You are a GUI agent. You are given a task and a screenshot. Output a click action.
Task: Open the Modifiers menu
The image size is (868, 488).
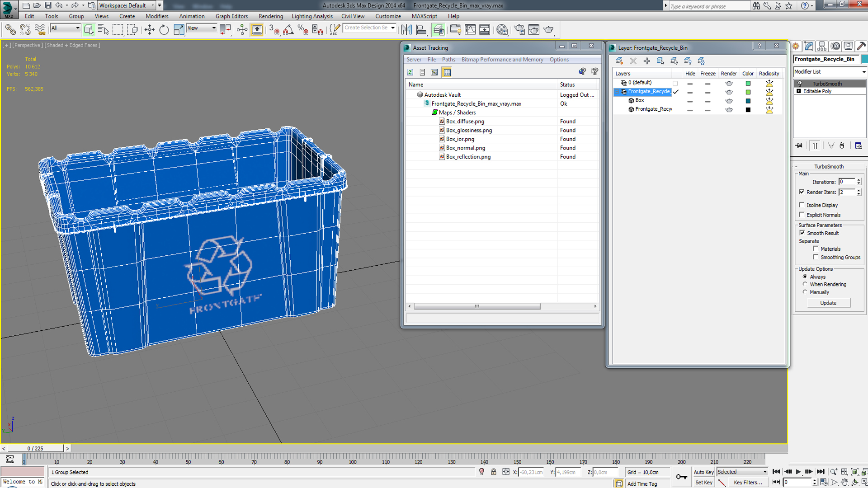156,16
